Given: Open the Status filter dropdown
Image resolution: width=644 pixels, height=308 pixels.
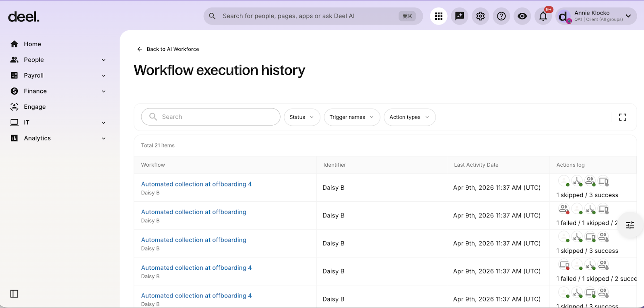Looking at the screenshot, I should coord(301,117).
